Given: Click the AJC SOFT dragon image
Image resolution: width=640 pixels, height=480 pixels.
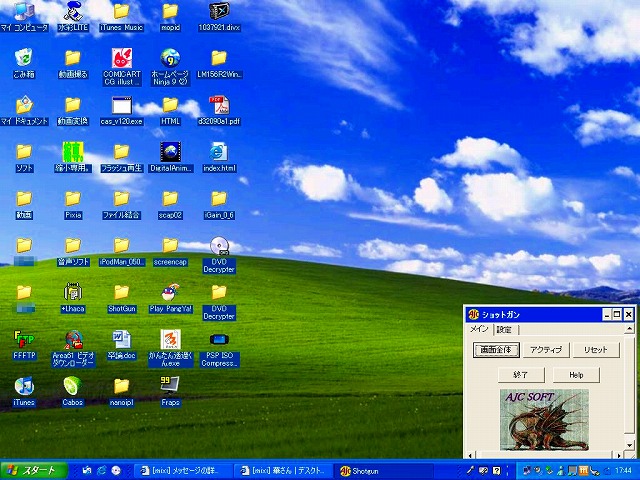Looking at the screenshot, I should pos(544,419).
